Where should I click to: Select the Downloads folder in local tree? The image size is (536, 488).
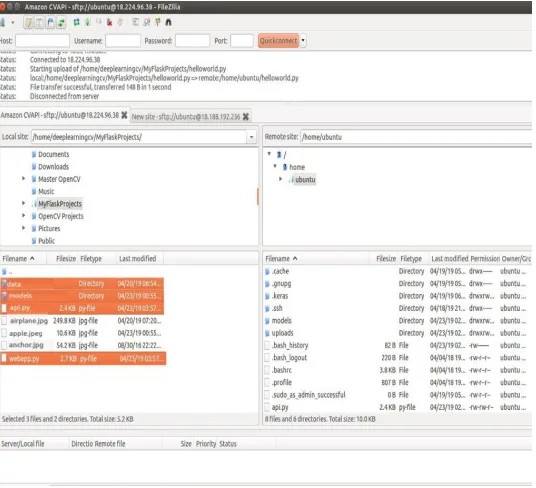click(54, 167)
